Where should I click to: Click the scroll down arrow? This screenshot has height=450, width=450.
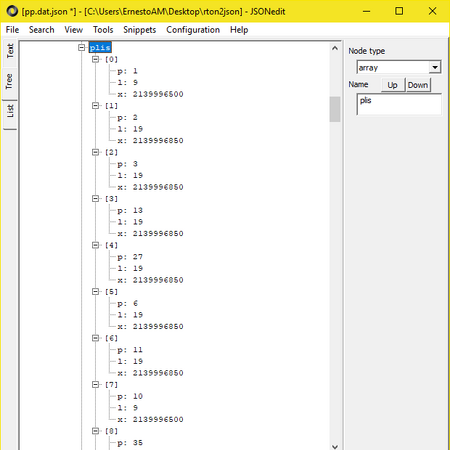335,446
